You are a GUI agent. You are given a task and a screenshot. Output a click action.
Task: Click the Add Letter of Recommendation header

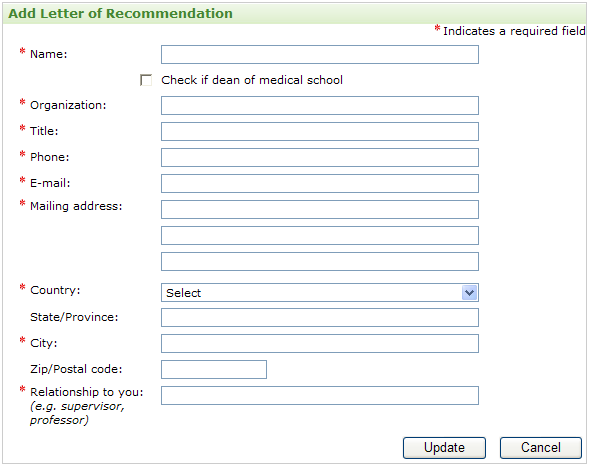click(120, 14)
